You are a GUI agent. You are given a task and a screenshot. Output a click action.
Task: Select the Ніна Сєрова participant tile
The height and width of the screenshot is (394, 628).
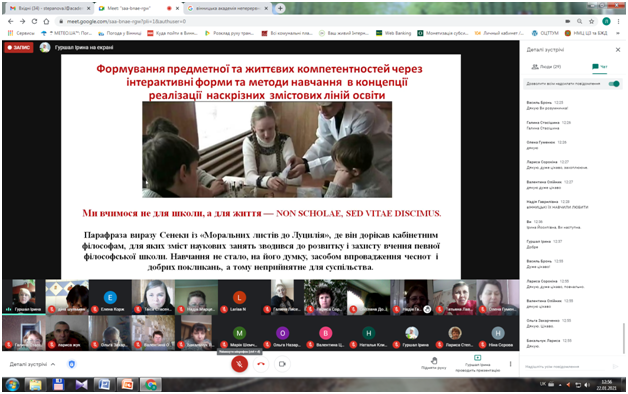[498, 333]
